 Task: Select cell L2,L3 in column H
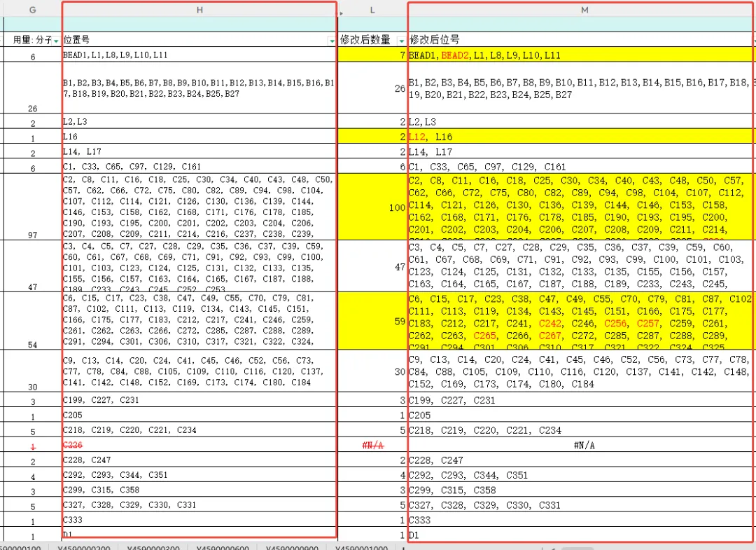coord(199,122)
